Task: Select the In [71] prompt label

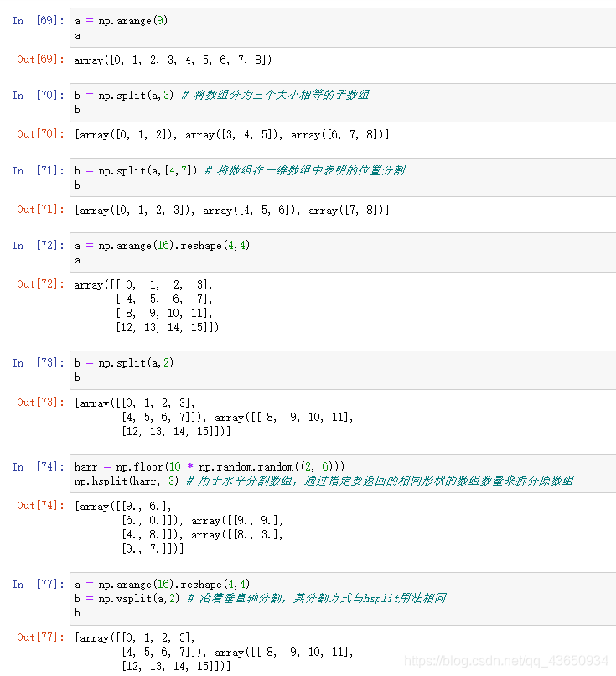Action: pyautogui.click(x=39, y=170)
